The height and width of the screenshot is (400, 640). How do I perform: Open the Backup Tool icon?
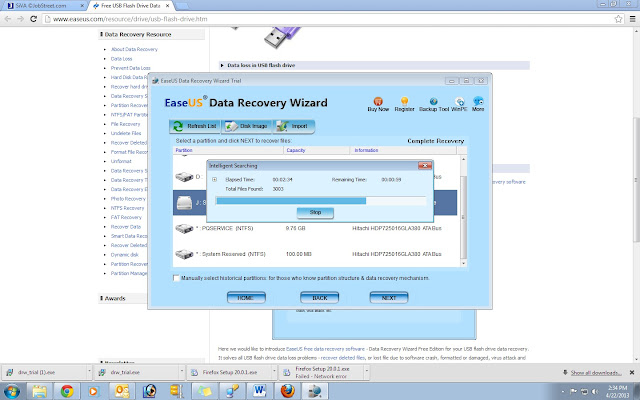click(x=433, y=101)
